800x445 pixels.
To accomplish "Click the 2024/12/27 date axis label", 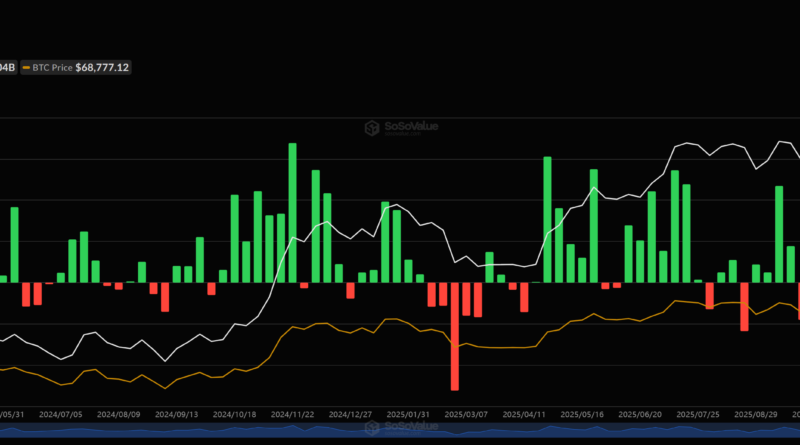I will (x=352, y=412).
